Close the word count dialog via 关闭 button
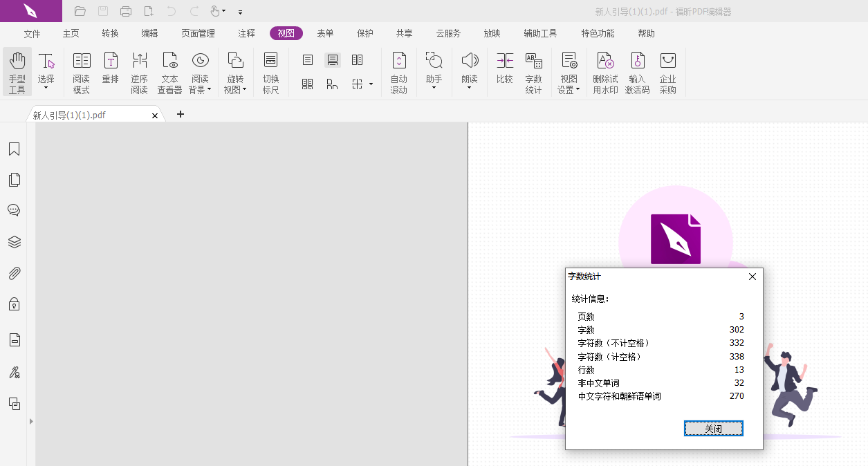 [x=713, y=428]
